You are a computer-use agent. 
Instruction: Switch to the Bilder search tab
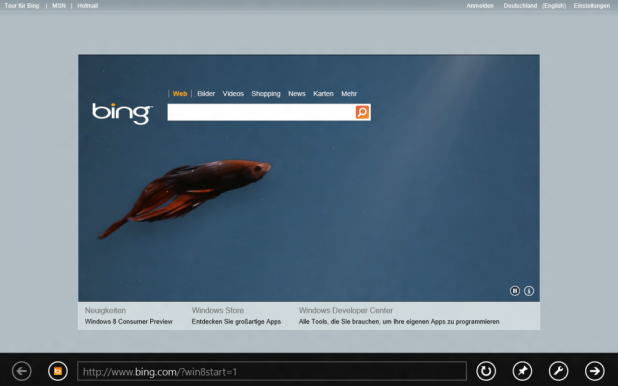point(206,94)
